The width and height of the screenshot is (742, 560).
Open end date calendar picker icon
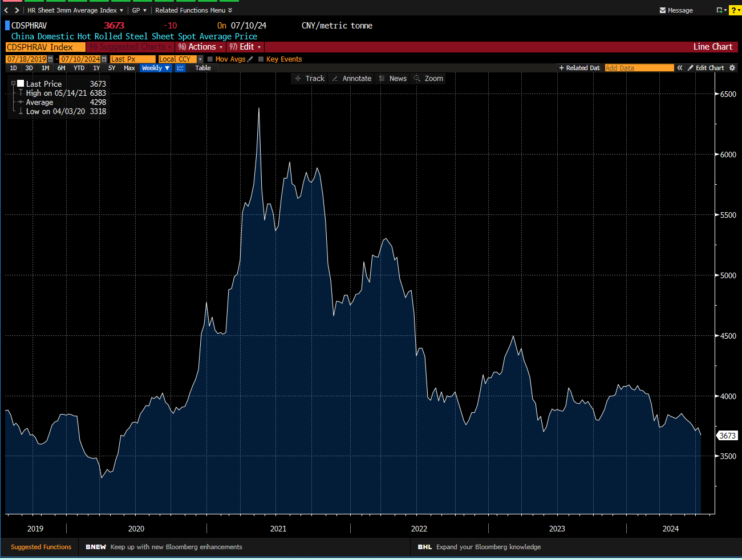coord(104,59)
